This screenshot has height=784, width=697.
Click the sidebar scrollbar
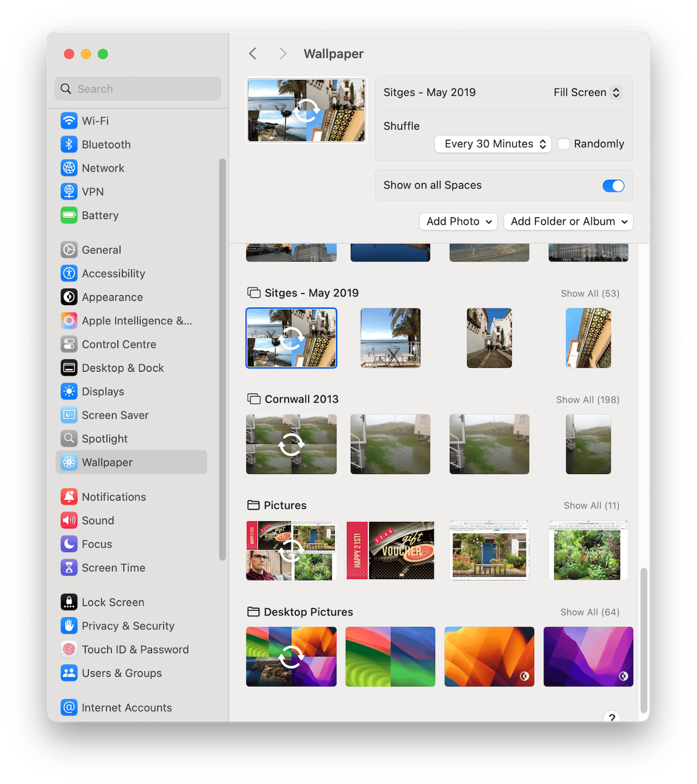(222, 360)
